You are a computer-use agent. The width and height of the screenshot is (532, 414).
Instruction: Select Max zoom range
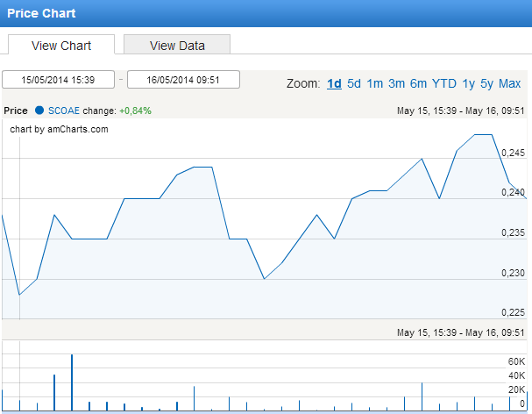tap(509, 83)
